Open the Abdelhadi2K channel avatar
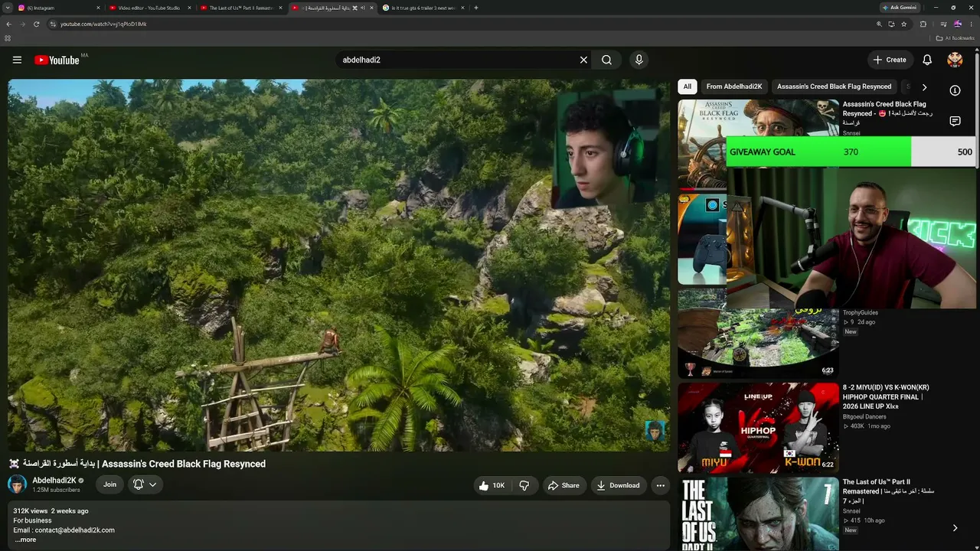This screenshot has height=551, width=980. click(17, 484)
